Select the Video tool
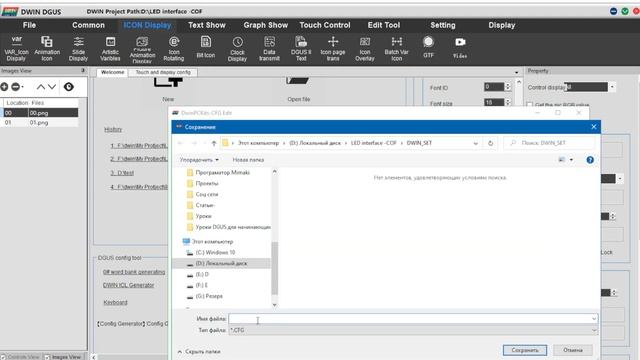This screenshot has height=360, width=640. pos(460,47)
